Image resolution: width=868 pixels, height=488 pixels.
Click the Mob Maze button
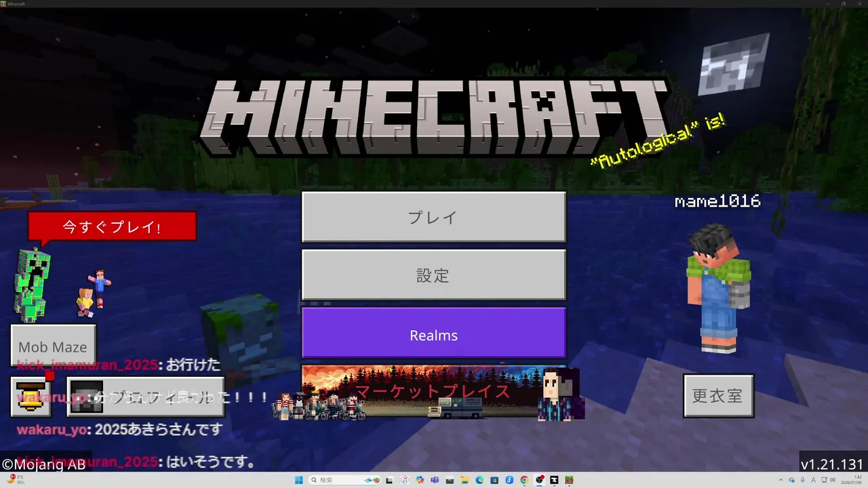(x=53, y=346)
